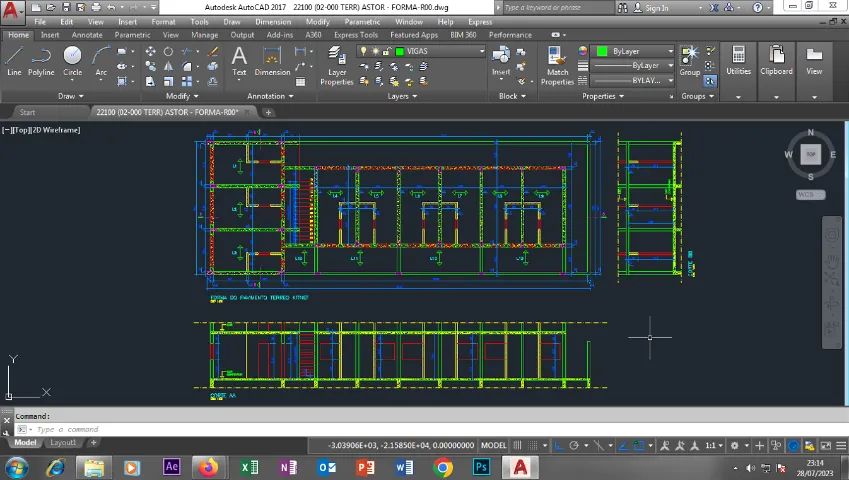Click the color wheel icon in Properties
Screen dimensions: 849x480
(x=583, y=51)
